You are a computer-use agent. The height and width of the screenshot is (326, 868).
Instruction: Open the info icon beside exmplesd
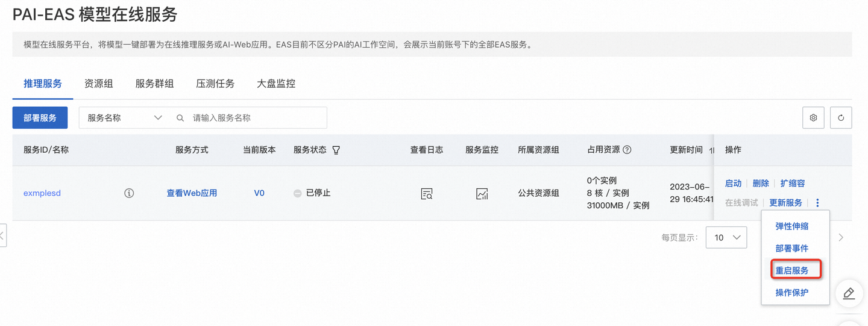click(129, 193)
